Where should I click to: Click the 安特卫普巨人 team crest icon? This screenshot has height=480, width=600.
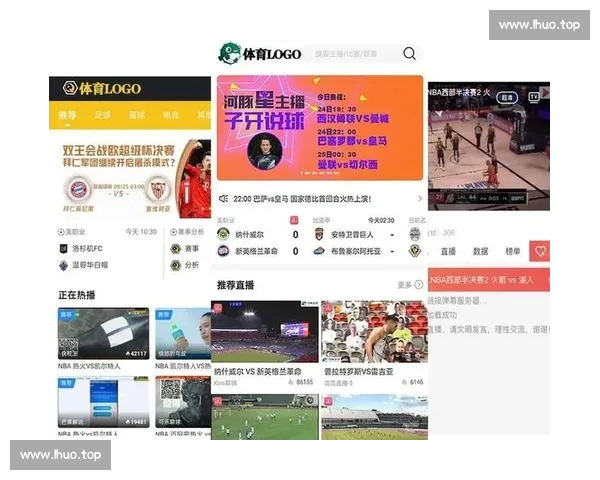(x=319, y=234)
